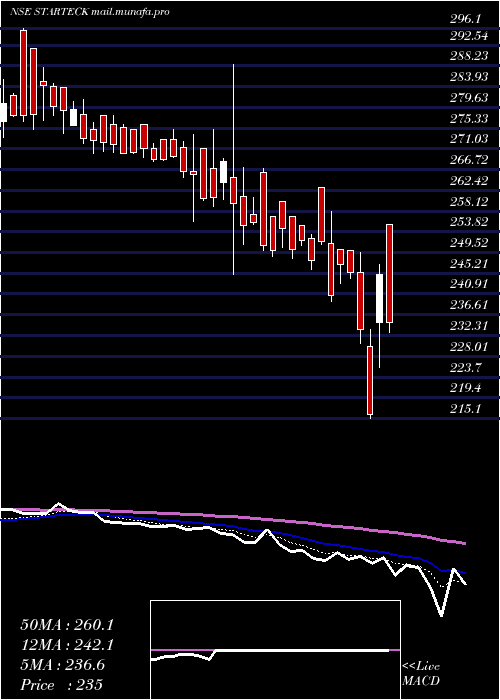Select the 253.82 price axis label
Viewport: 500px width, 700px height.
(469, 222)
